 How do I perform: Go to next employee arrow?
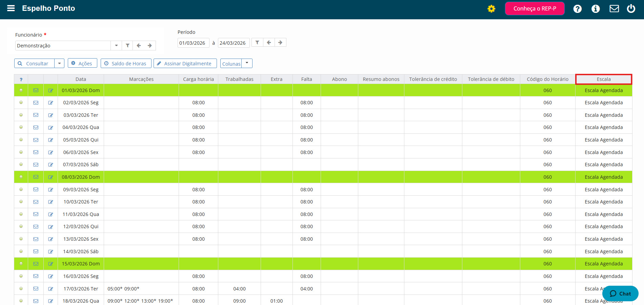point(150,45)
